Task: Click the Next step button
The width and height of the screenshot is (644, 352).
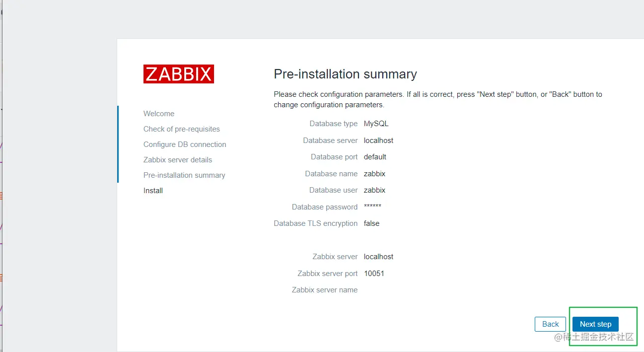Action: click(595, 324)
